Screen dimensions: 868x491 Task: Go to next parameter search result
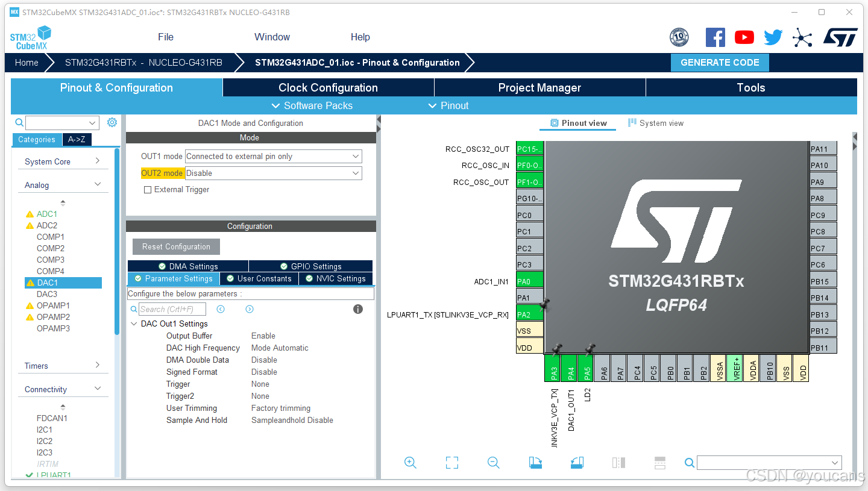tap(250, 309)
